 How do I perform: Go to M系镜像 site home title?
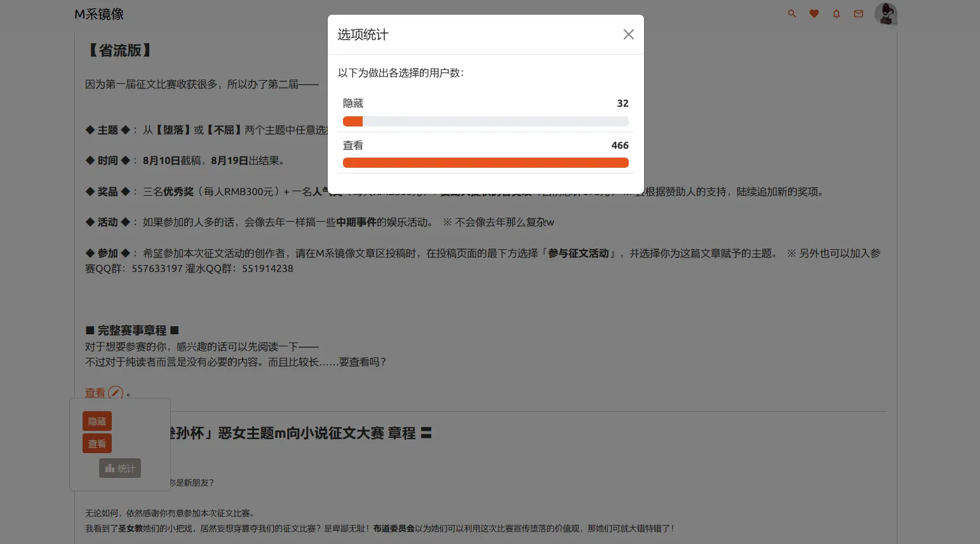click(99, 14)
